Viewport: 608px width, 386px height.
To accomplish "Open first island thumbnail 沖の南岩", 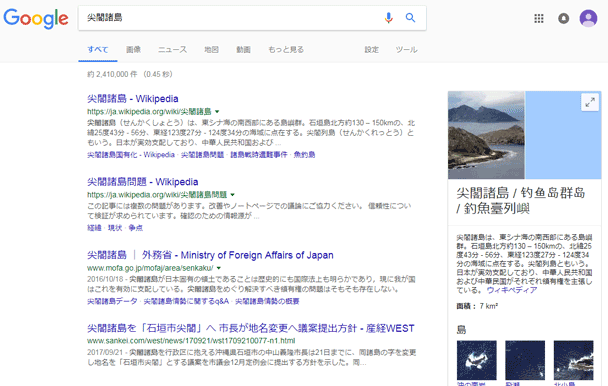I will (x=477, y=360).
